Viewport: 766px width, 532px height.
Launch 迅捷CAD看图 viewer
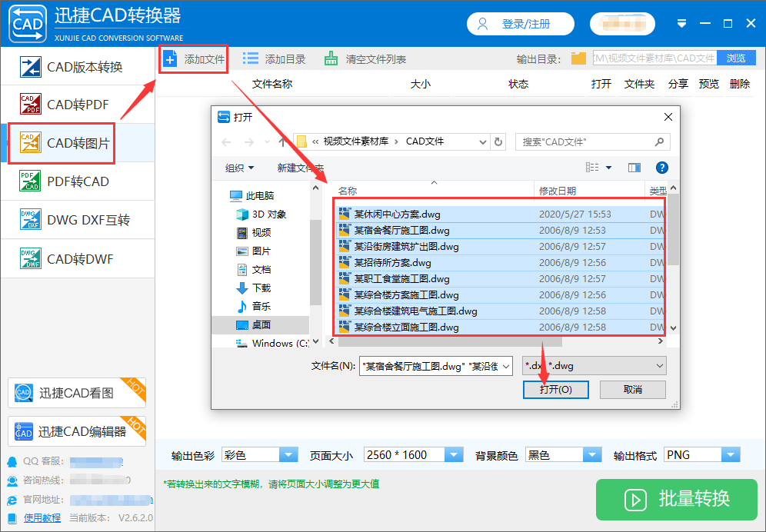tap(77, 393)
